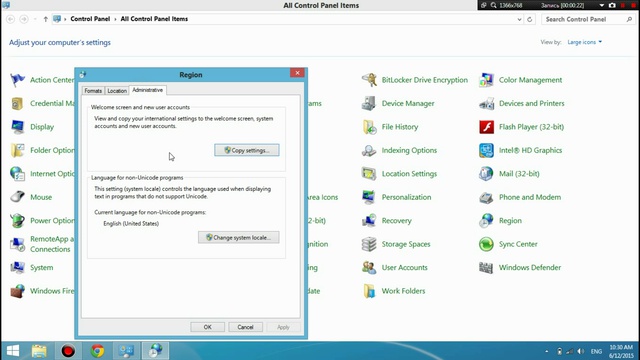The image size is (640, 360).
Task: Switch to the Formats tab
Action: (93, 91)
